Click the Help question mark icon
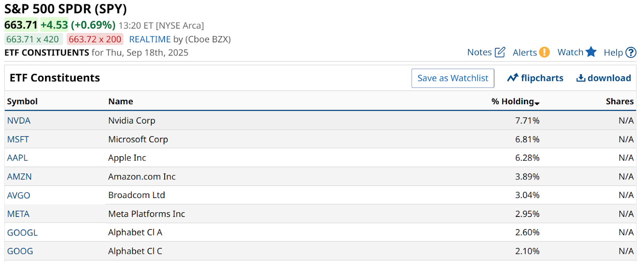This screenshot has height=262, width=644. coord(631,52)
